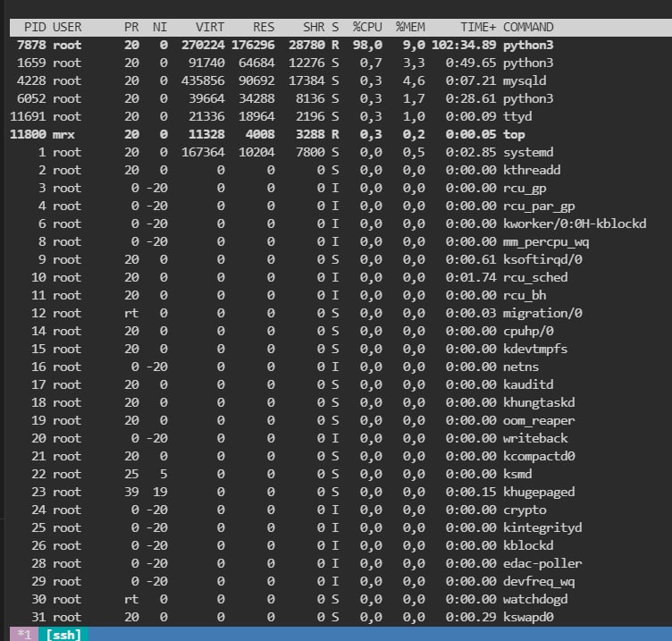Screen dimensions: 672x641
Task: Click the rcu_gp process name
Action: coord(525,189)
